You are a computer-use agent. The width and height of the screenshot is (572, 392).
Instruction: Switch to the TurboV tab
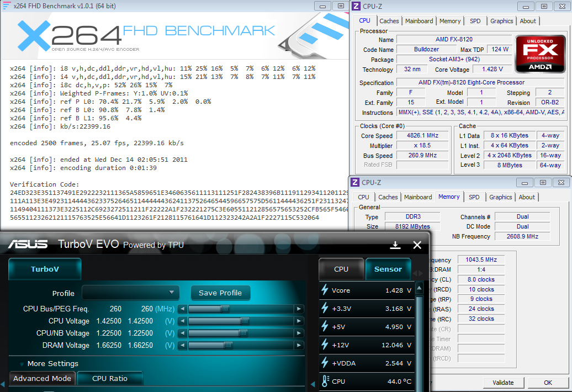coord(45,269)
